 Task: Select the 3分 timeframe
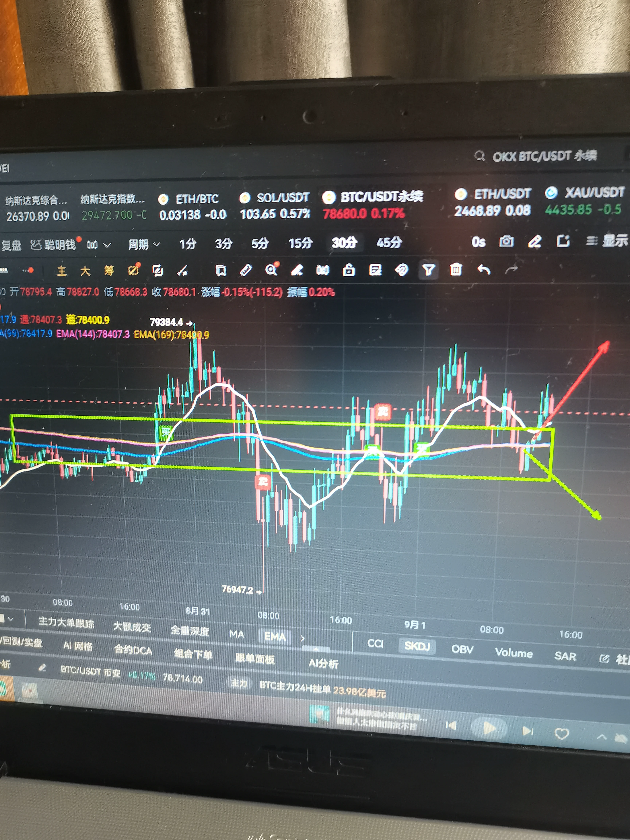(223, 243)
